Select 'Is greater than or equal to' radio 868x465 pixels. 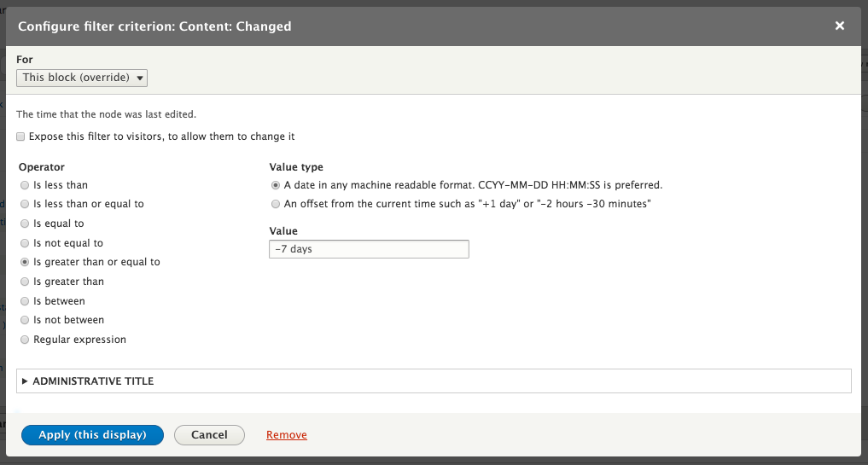click(x=25, y=263)
